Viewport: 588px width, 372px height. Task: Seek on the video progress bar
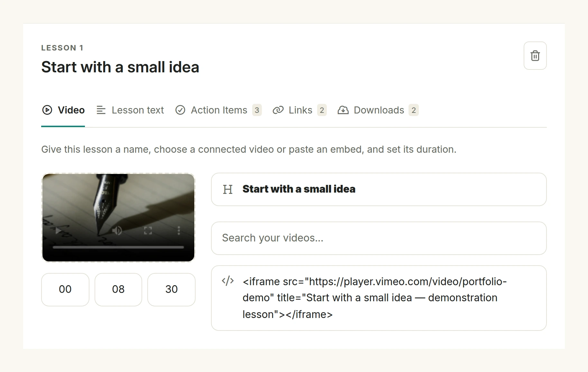[118, 247]
